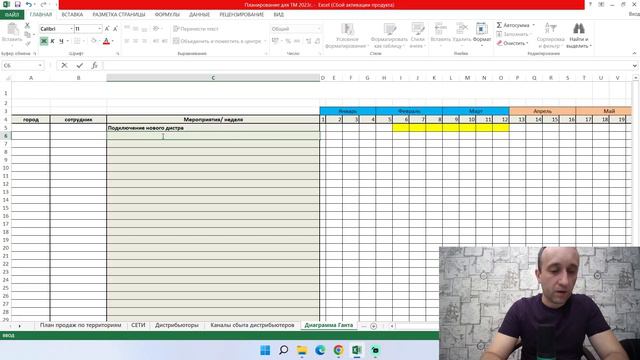
Task: Toggle Перенести текст wrap text
Action: pyautogui.click(x=196, y=29)
